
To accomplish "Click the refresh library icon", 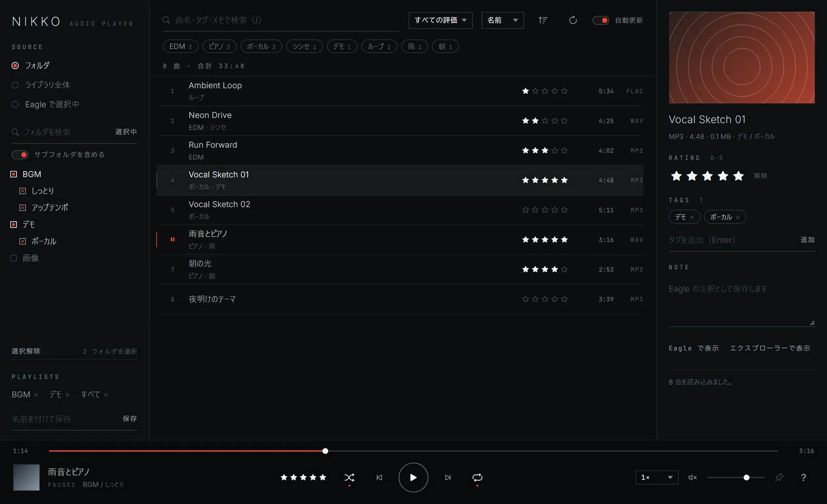I will tap(573, 20).
